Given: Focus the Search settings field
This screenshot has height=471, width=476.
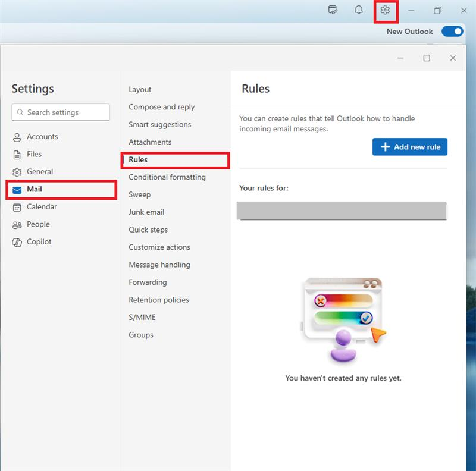Looking at the screenshot, I should (61, 112).
